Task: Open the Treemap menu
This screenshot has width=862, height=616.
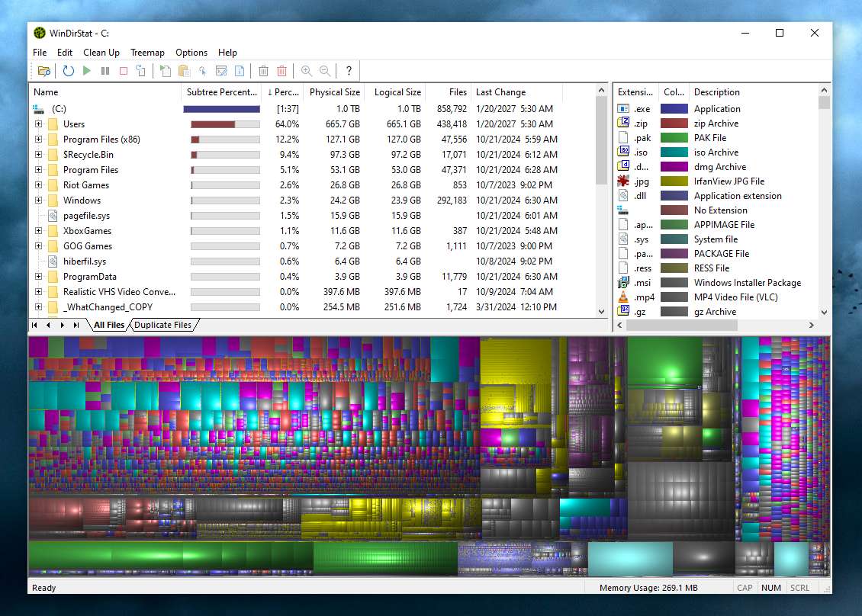Action: pyautogui.click(x=147, y=52)
